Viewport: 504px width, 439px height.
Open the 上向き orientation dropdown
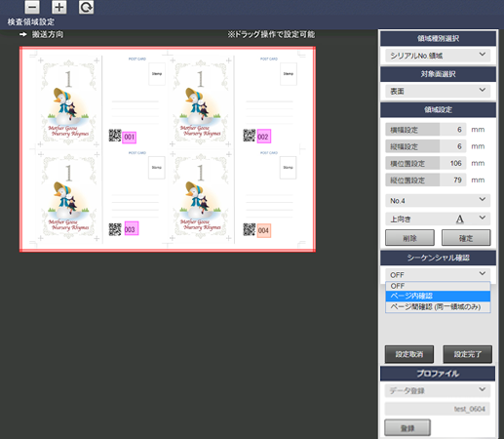tap(438, 219)
